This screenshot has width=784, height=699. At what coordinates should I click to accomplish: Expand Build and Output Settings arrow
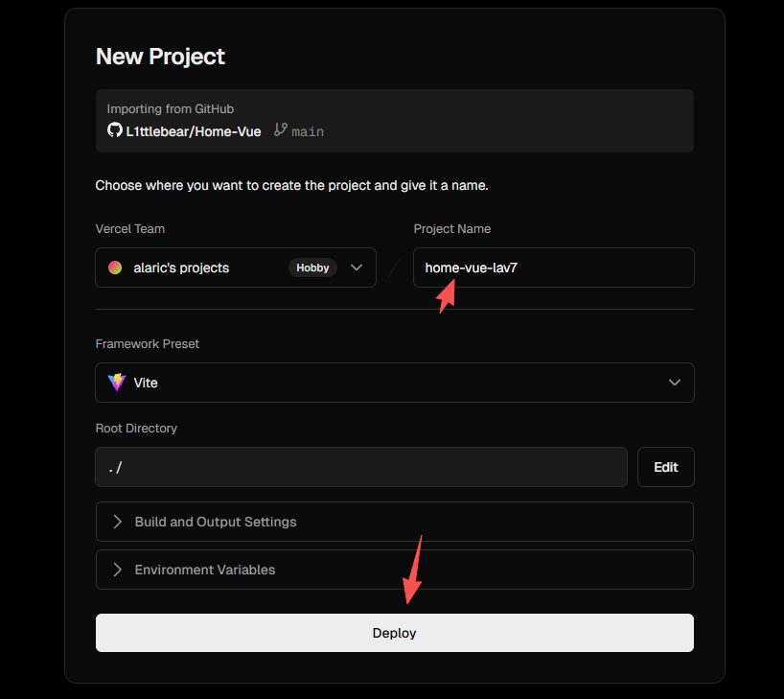click(118, 522)
